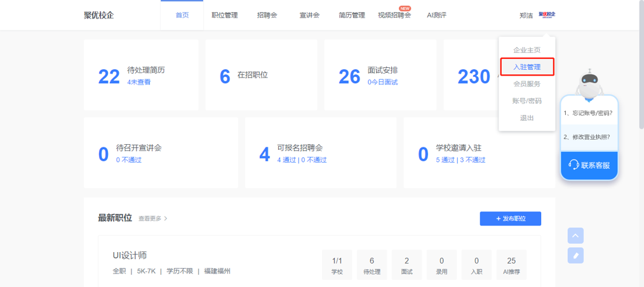
Task: Choose 会员服务 from the user menu
Action: coord(527,84)
